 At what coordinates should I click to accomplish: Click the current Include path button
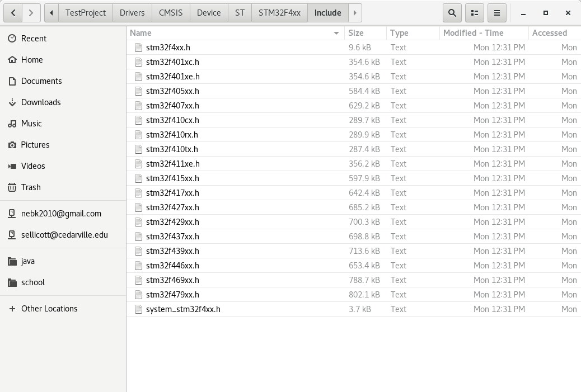pyautogui.click(x=328, y=13)
